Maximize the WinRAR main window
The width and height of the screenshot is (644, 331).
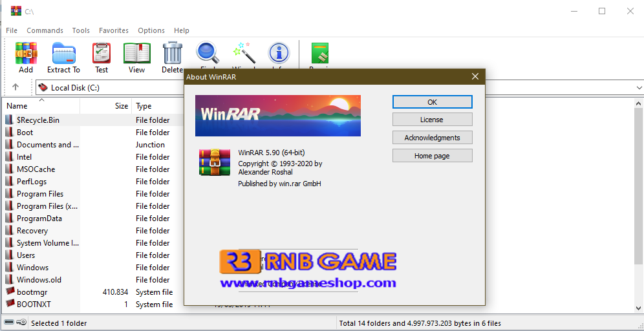click(x=602, y=11)
